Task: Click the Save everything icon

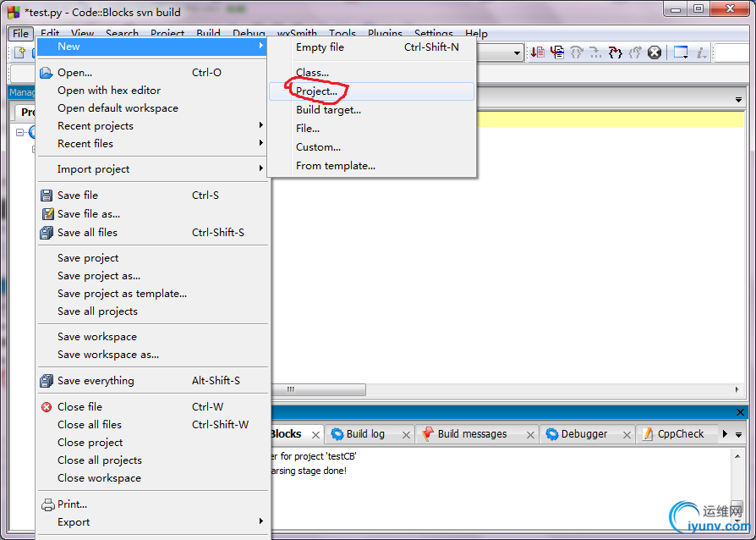Action: coord(47,381)
